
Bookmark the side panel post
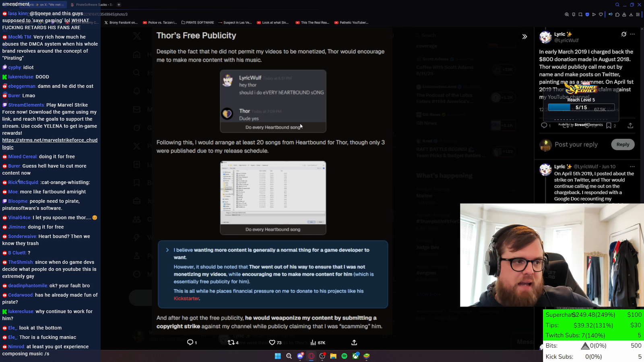point(609,125)
